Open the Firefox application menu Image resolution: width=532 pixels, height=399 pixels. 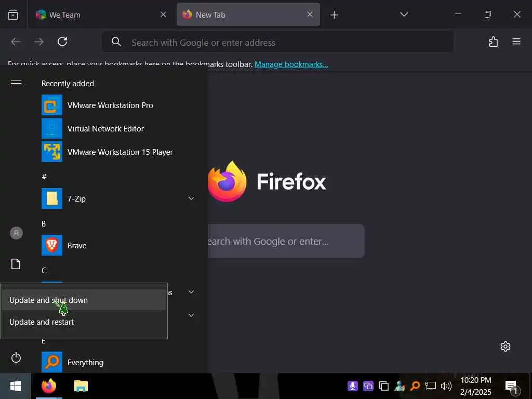516,42
